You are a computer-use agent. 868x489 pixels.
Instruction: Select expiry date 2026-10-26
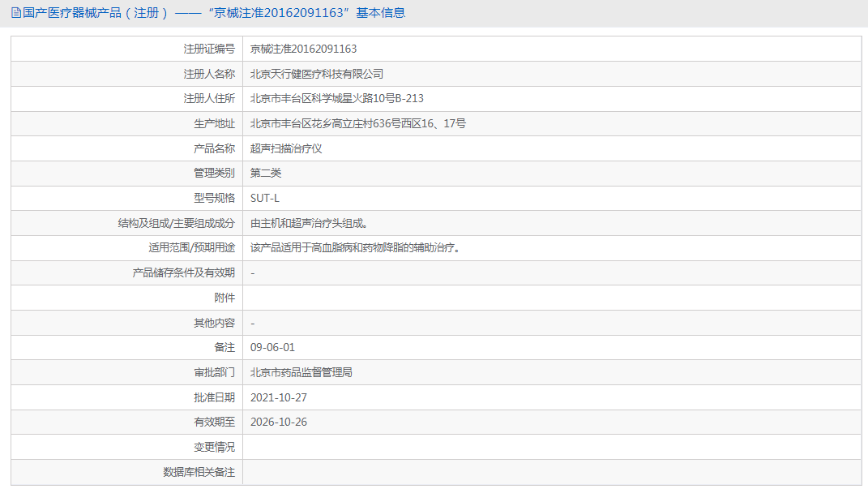[x=279, y=422]
